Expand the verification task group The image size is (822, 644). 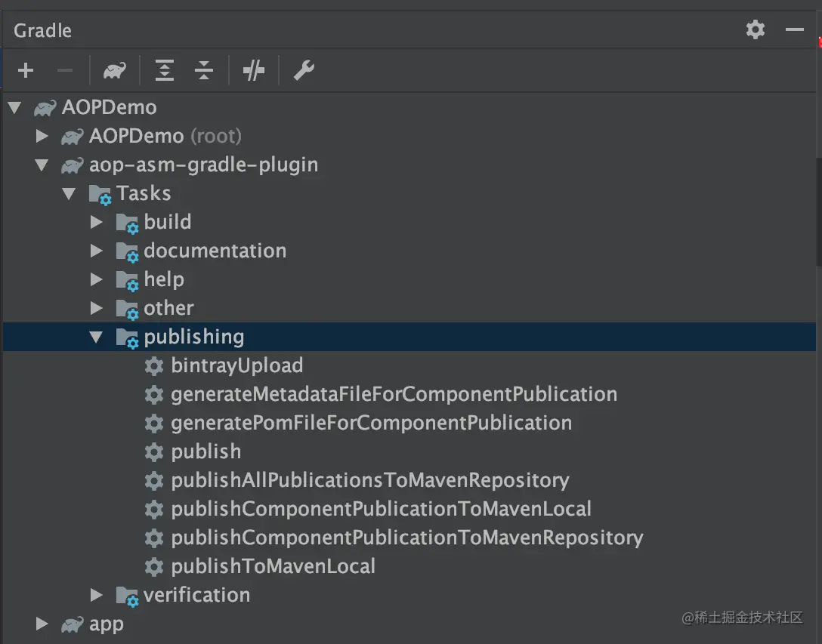(x=96, y=595)
